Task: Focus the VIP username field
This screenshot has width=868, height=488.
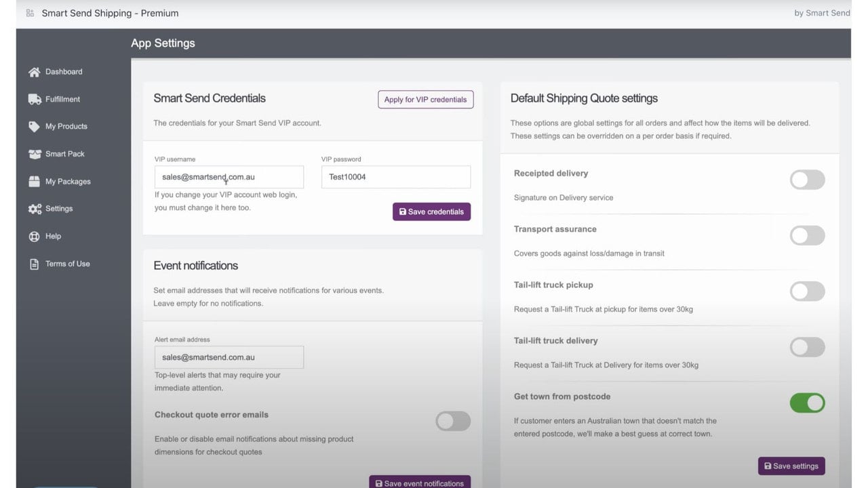Action: (x=229, y=177)
